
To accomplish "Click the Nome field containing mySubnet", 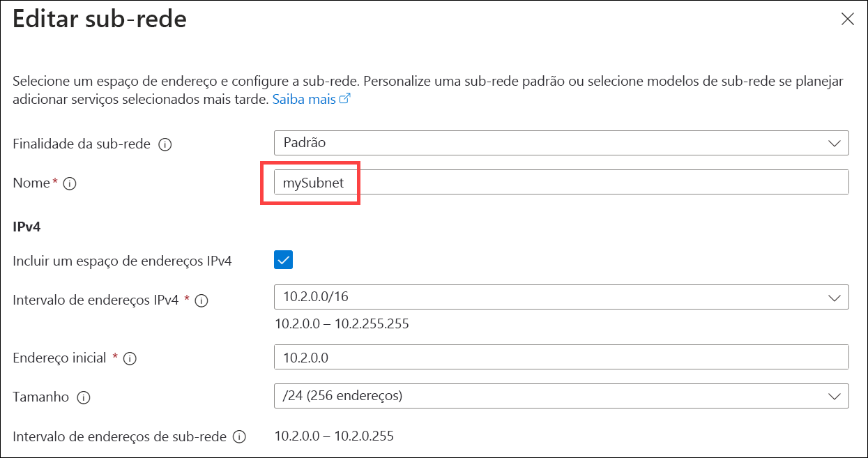I will pyautogui.click(x=561, y=183).
